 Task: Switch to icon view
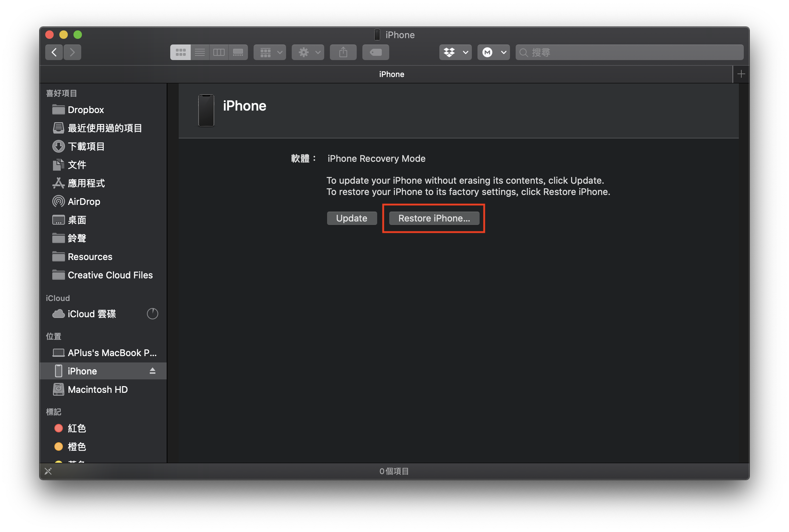tap(180, 52)
